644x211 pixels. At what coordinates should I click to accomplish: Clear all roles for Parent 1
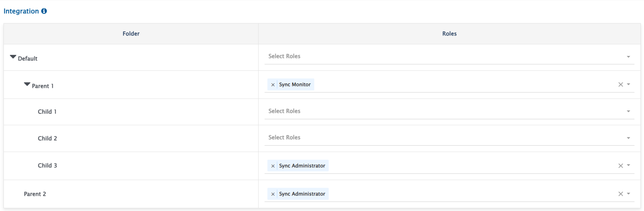click(620, 85)
